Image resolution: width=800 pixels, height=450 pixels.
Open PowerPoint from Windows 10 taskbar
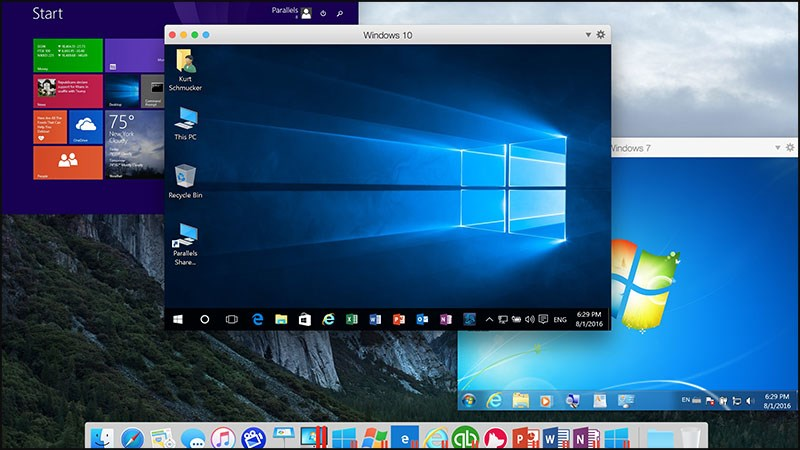(x=398, y=319)
